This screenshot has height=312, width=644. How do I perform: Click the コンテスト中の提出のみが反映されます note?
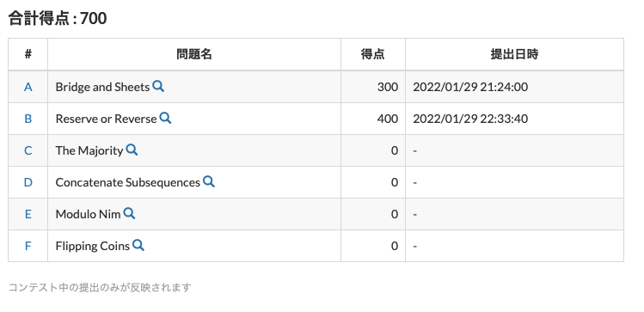[x=100, y=287]
